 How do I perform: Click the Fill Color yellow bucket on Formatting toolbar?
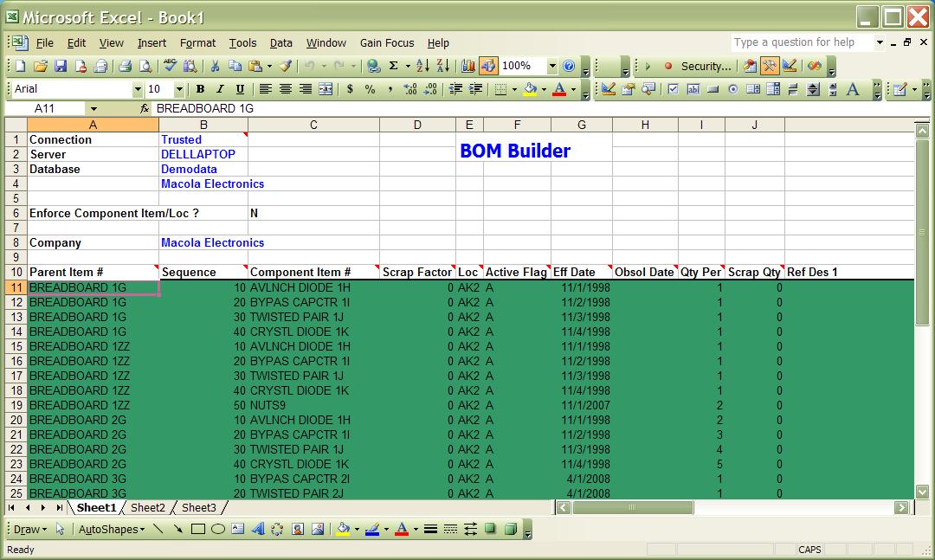(530, 89)
